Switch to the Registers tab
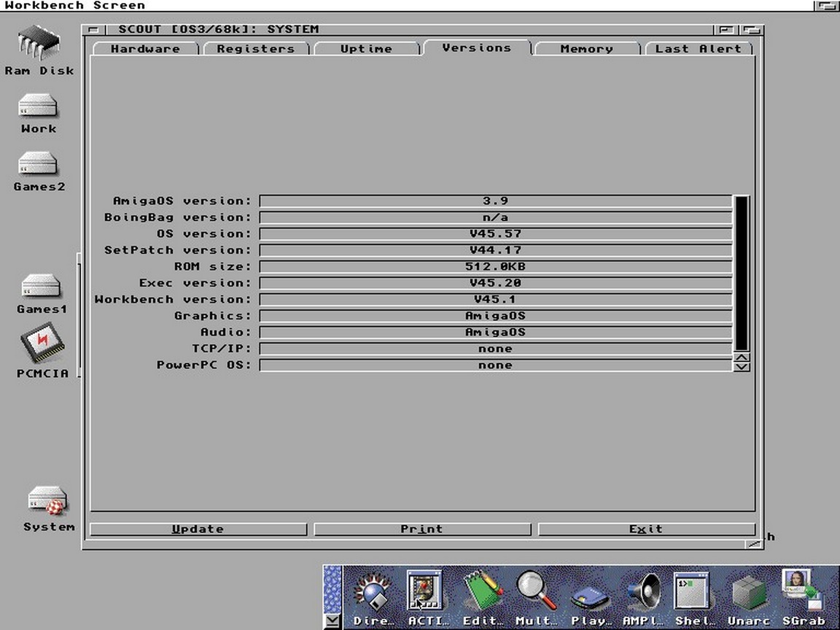Screen dimensions: 840x630 coord(256,49)
